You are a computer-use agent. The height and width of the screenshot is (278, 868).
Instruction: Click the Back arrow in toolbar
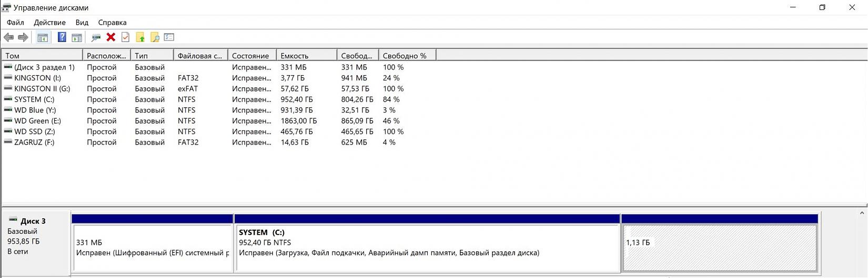[x=8, y=37]
